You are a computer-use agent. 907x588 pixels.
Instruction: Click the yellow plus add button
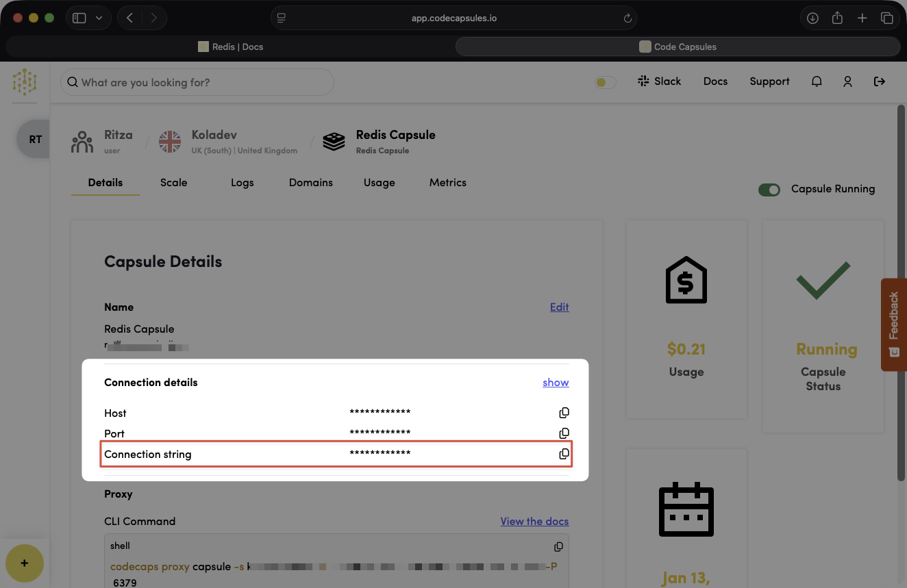pyautogui.click(x=25, y=563)
